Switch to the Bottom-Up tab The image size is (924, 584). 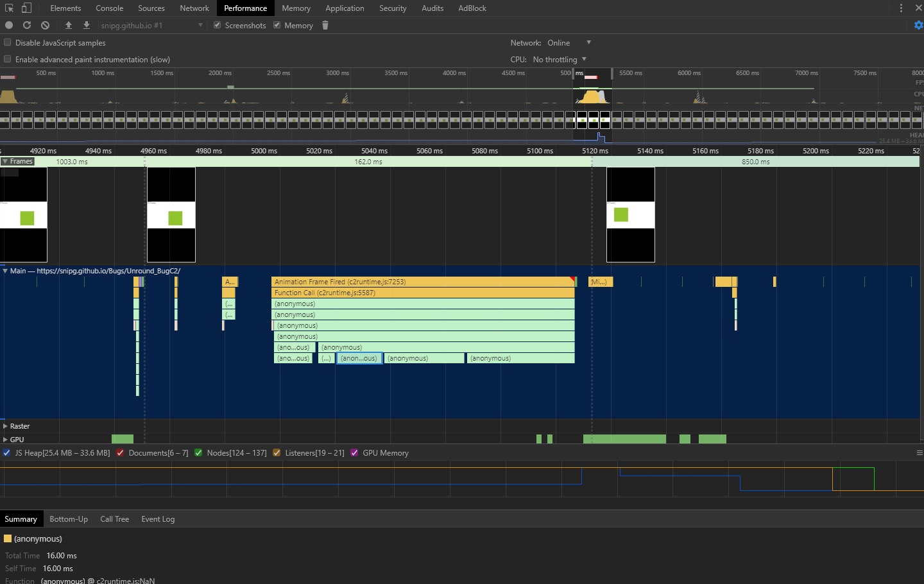[69, 519]
